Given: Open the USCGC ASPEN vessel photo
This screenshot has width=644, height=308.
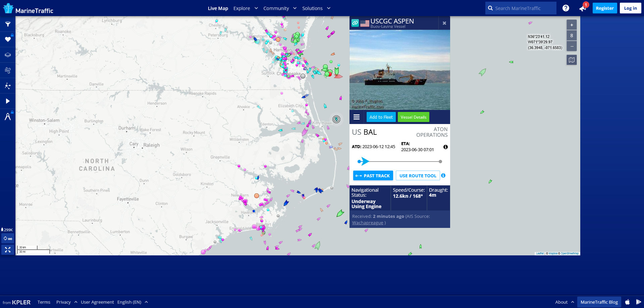Looking at the screenshot, I should pos(400,70).
